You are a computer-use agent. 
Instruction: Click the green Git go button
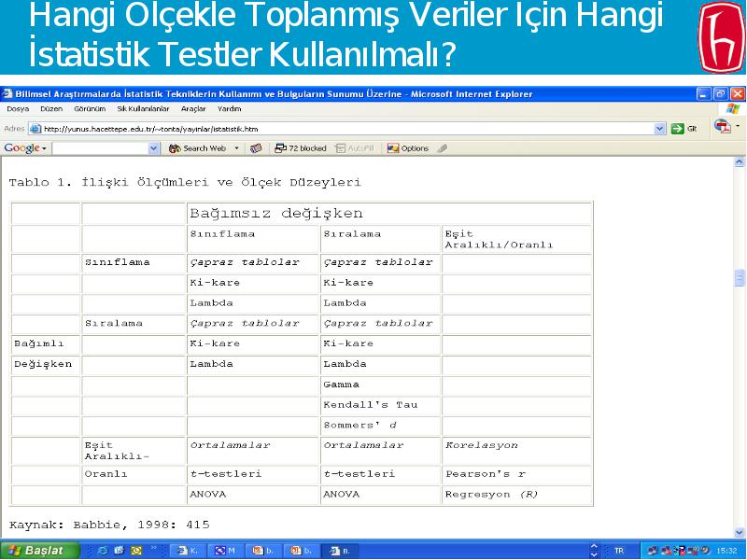[684, 129]
